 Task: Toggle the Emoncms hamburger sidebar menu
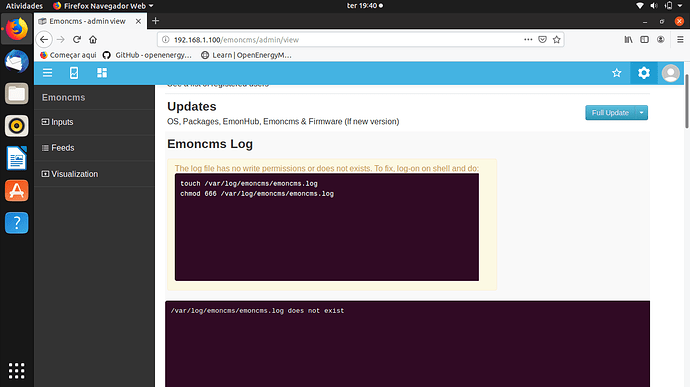(x=48, y=73)
